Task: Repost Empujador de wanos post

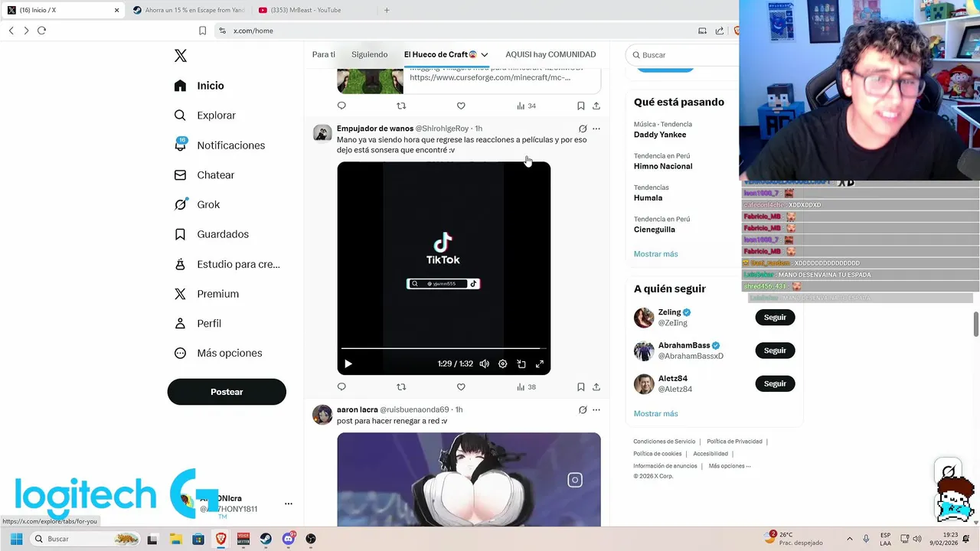Action: pos(401,387)
